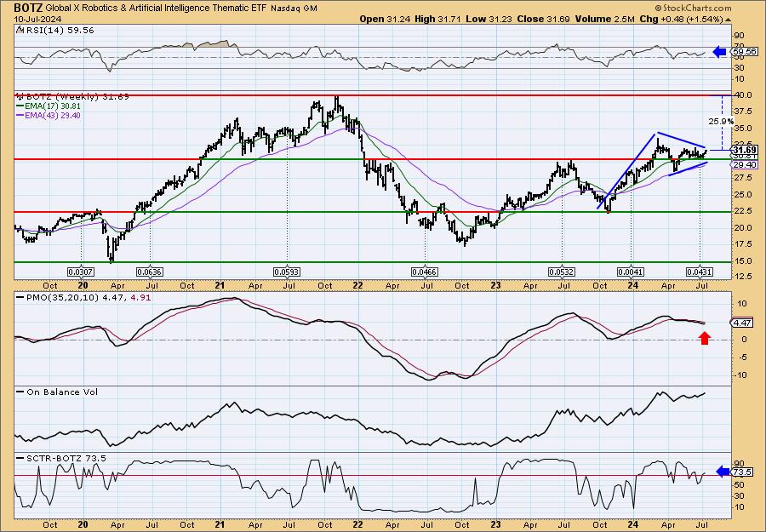Click the 29.40 EMA tag on the right axis
Image resolution: width=766 pixels, height=532 pixels.
point(745,165)
